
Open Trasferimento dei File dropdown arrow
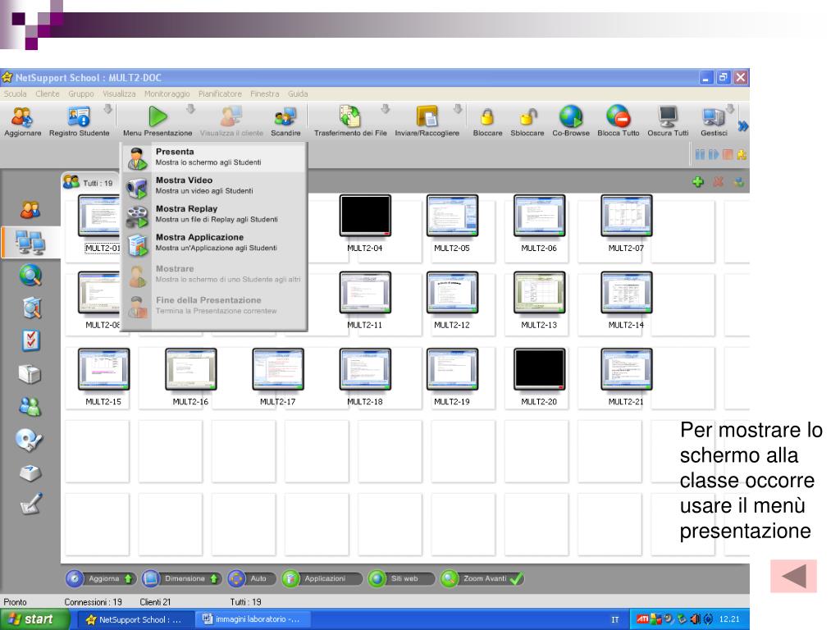(x=386, y=109)
